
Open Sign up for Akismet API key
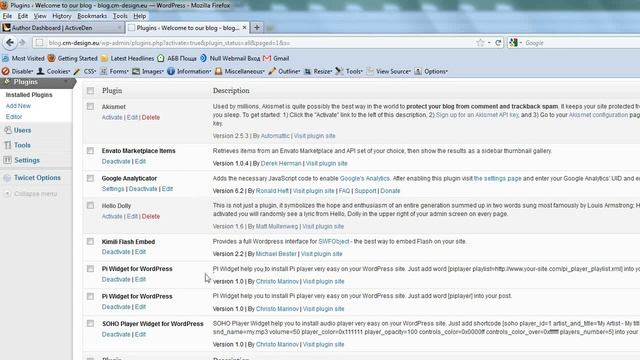[x=477, y=115]
